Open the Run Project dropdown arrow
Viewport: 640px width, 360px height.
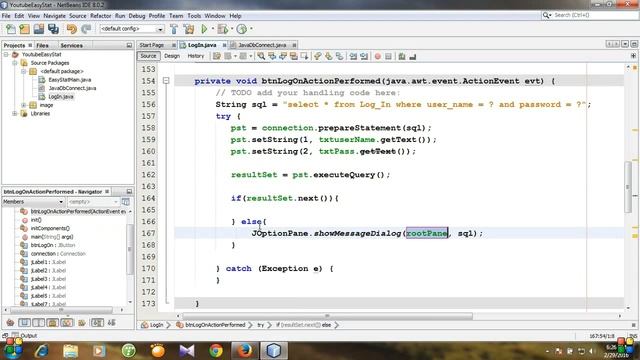click(212, 29)
